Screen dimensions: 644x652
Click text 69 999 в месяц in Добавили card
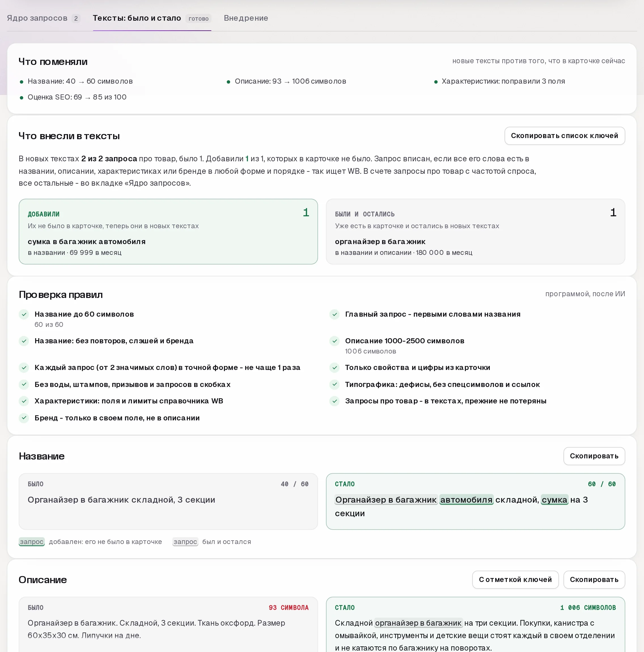(96, 252)
